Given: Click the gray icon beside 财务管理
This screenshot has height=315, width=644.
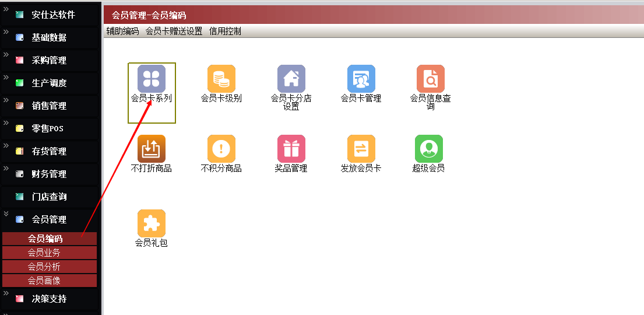Looking at the screenshot, I should click(19, 174).
